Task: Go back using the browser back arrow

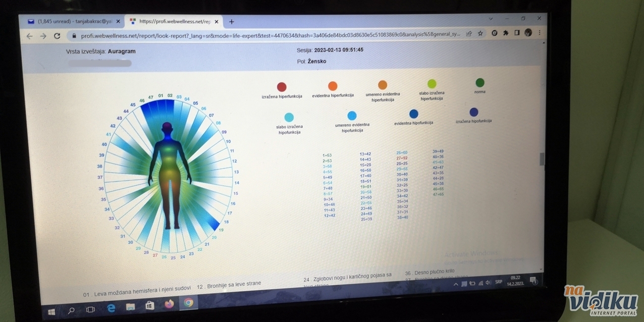Action: (x=29, y=36)
